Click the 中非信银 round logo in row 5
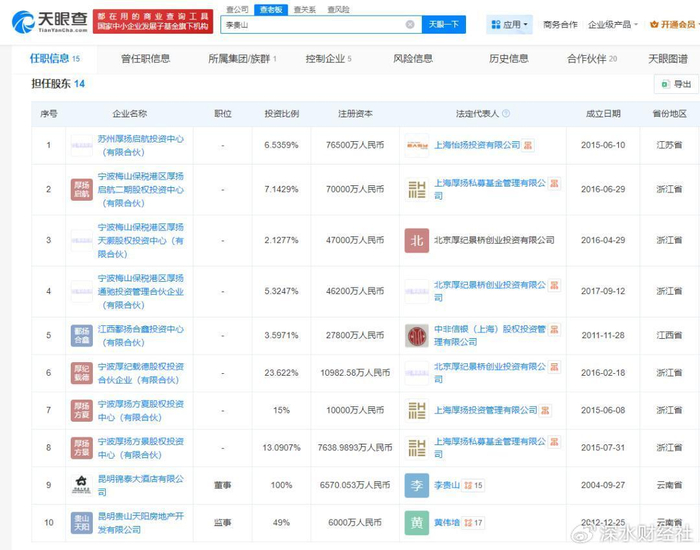The width and height of the screenshot is (700, 550). pos(417,336)
